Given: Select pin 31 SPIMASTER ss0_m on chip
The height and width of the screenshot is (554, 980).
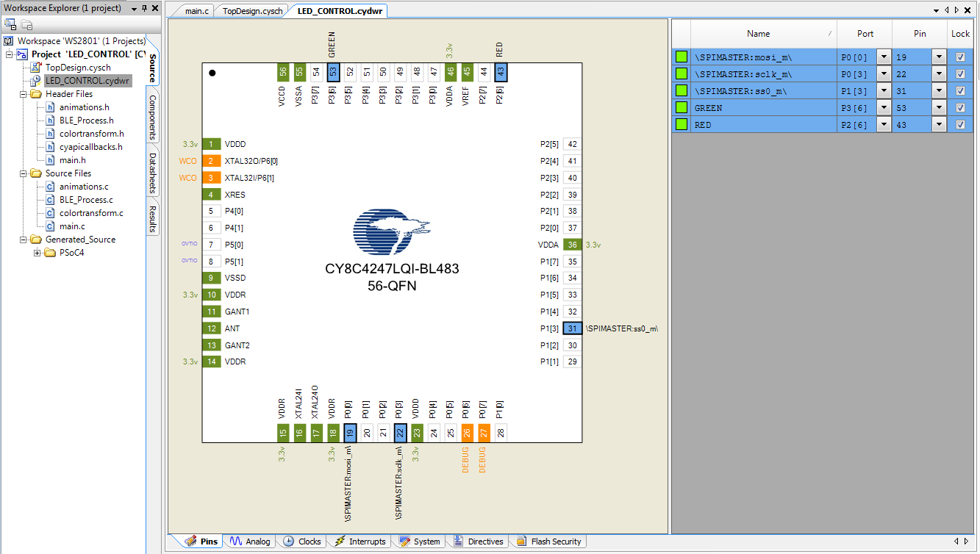Looking at the screenshot, I should (573, 328).
